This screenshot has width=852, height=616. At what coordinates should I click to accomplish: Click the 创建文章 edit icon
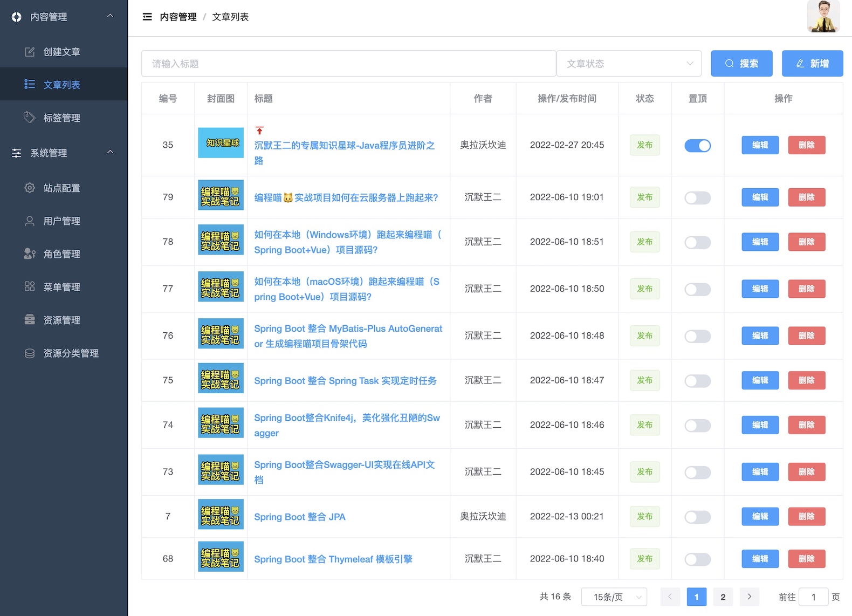30,52
